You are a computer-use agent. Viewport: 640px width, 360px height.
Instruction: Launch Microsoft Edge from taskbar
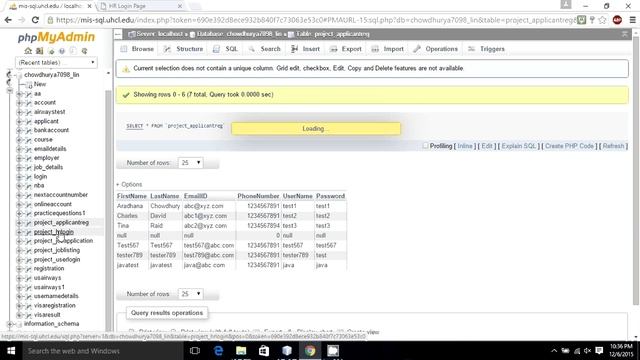point(218,351)
